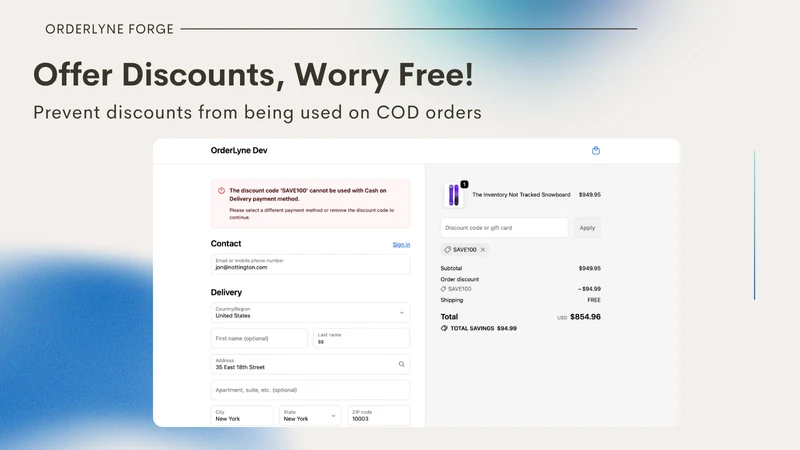Click the Apply discount button
Image resolution: width=800 pixels, height=450 pixels.
587,228
